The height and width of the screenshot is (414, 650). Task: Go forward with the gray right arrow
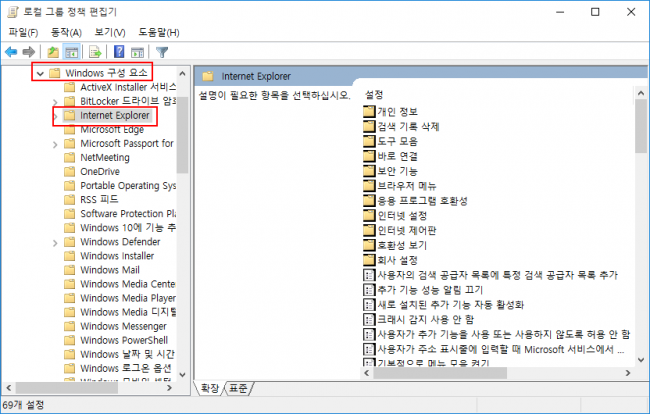(29, 52)
